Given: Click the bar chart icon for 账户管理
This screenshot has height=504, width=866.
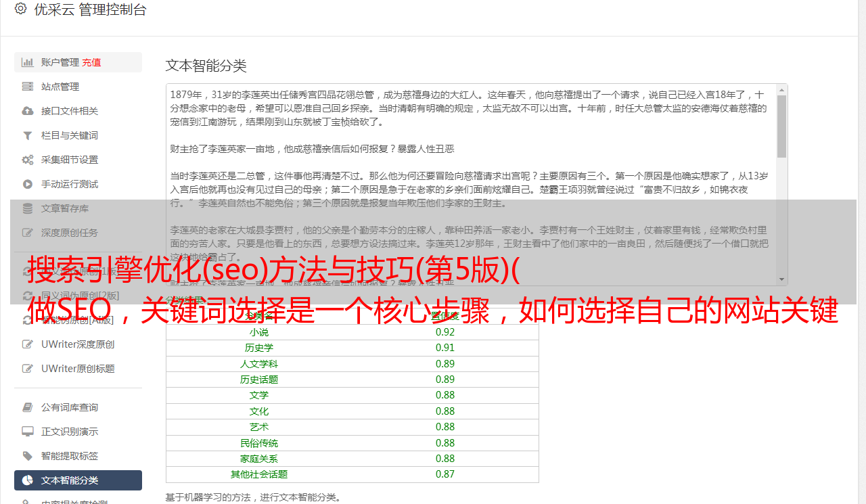Looking at the screenshot, I should click(x=28, y=62).
